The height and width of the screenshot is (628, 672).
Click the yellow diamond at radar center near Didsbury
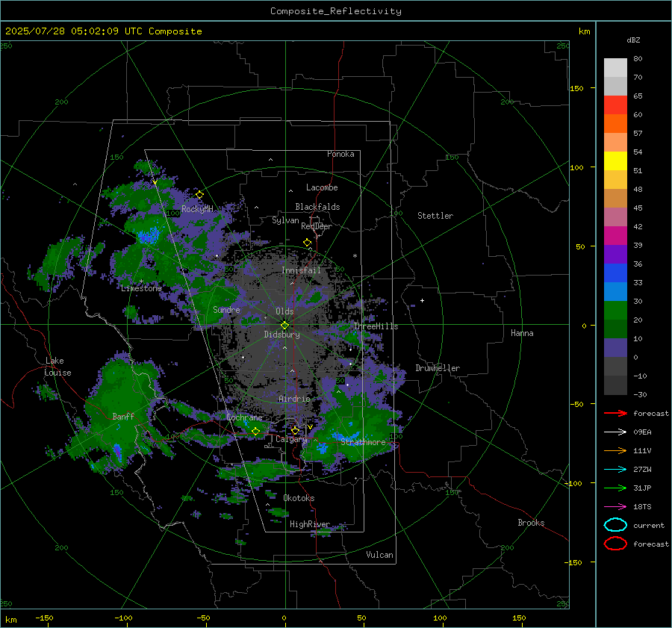pos(284,325)
